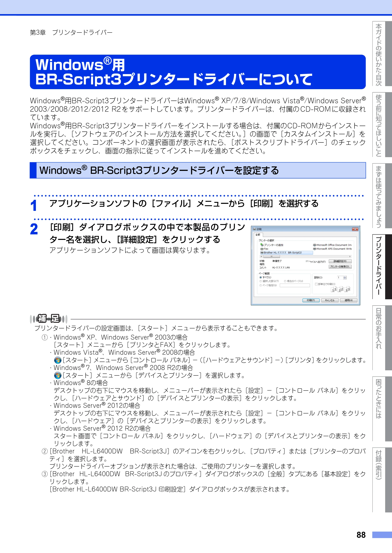This screenshot has height=553, width=392.
Task: Click the 部数 copies number field
Action: pyautogui.click(x=340, y=278)
